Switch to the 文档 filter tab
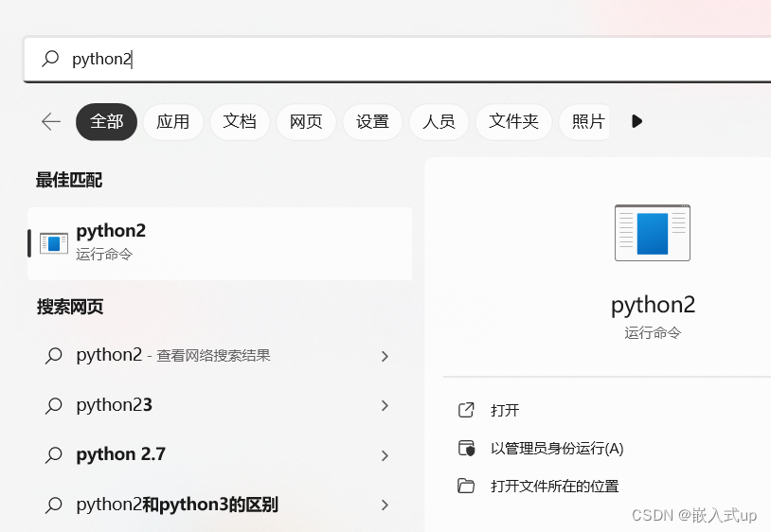The height and width of the screenshot is (532, 771). pyautogui.click(x=240, y=121)
